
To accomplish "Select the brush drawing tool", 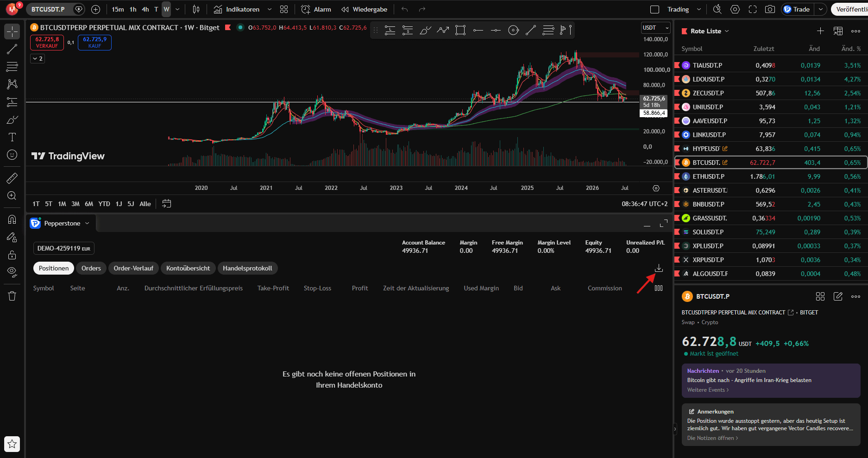I will coord(12,119).
